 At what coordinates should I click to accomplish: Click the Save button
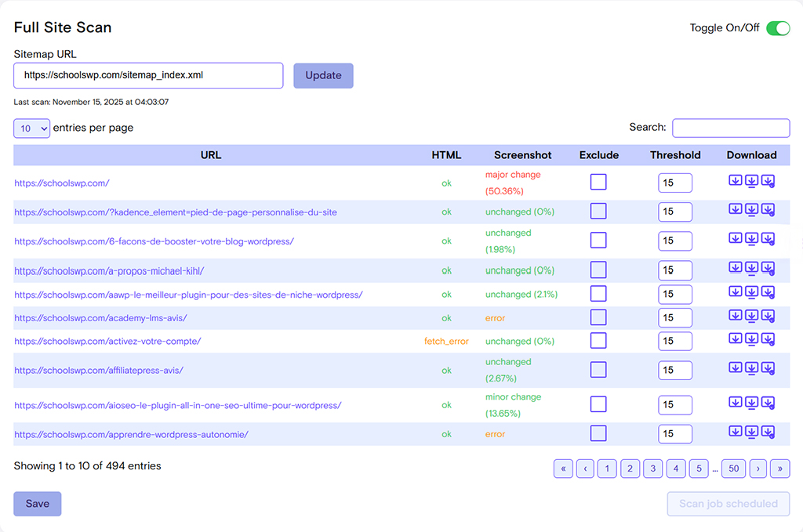pos(37,504)
